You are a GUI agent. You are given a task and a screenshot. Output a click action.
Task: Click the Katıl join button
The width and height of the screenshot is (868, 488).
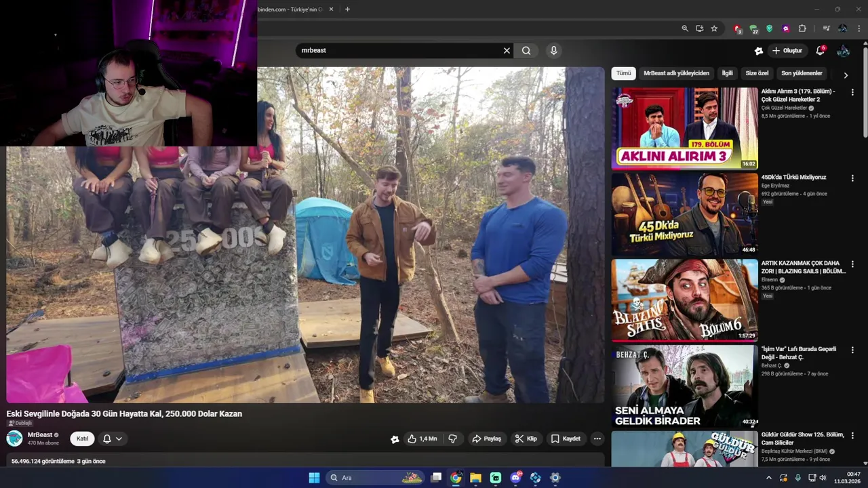(82, 439)
